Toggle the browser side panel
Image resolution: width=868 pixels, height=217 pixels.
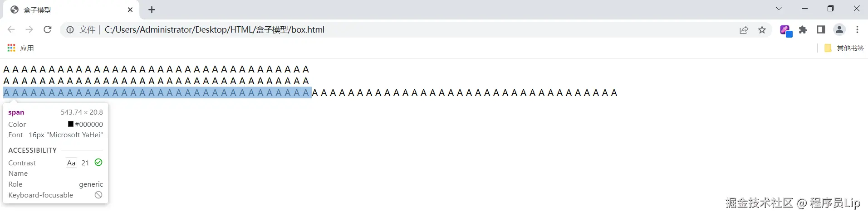coord(821,29)
